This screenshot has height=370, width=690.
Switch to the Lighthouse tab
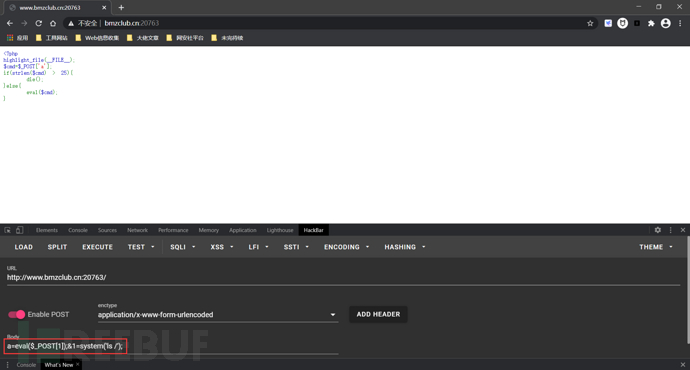(280, 230)
